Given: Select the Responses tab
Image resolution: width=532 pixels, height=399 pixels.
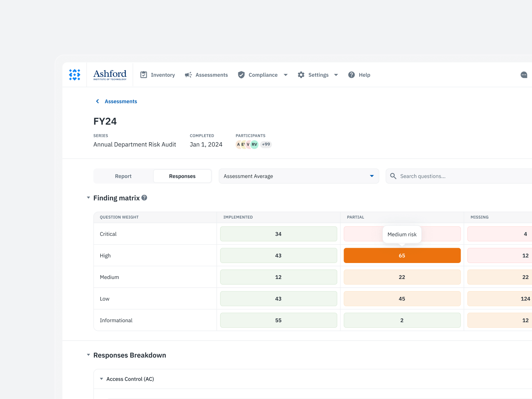Looking at the screenshot, I should click(182, 176).
